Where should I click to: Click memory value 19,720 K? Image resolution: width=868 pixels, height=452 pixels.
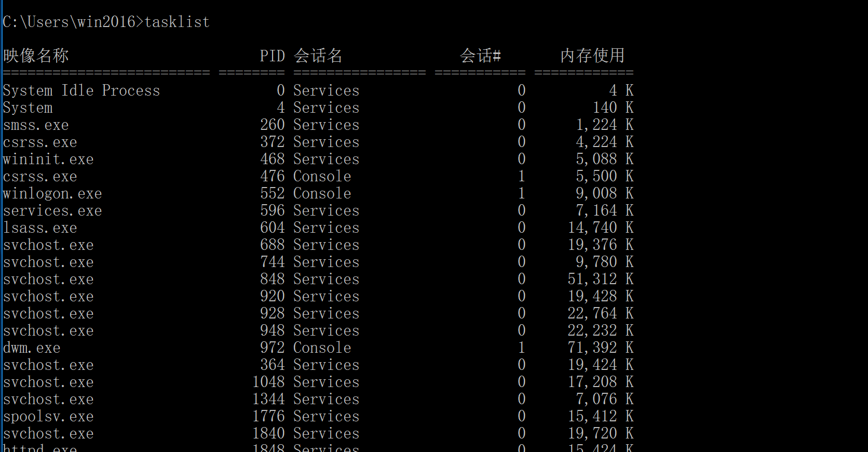[601, 433]
